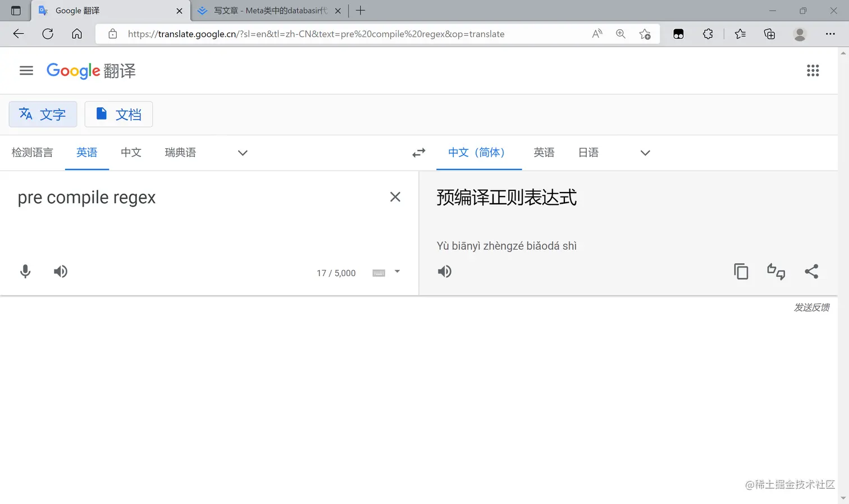Screen dimensions: 849x504
Task: Expand the target language list
Action: tap(645, 153)
